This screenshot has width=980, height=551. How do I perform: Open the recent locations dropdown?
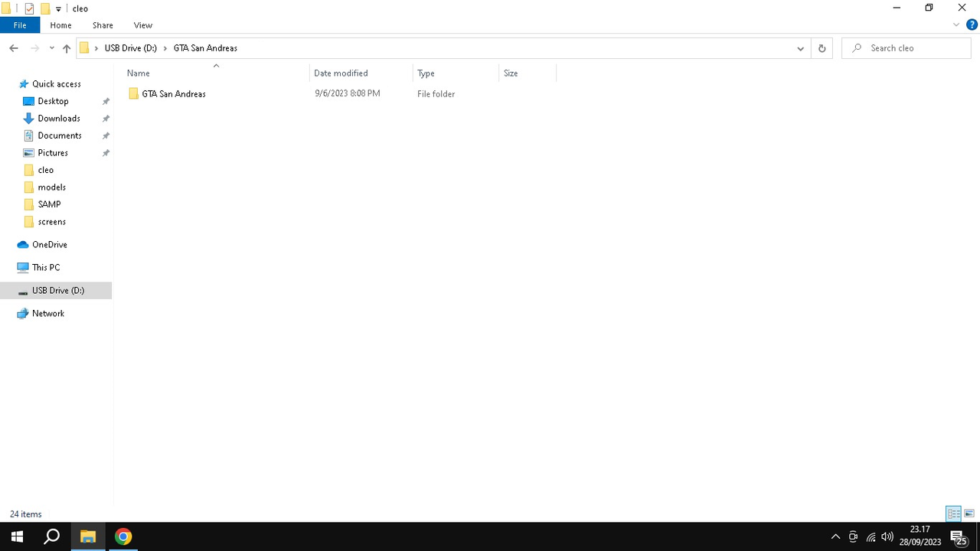(51, 48)
